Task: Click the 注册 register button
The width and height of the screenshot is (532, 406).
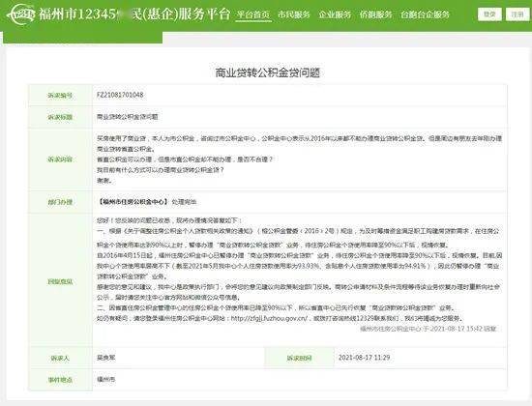Action: (x=517, y=14)
